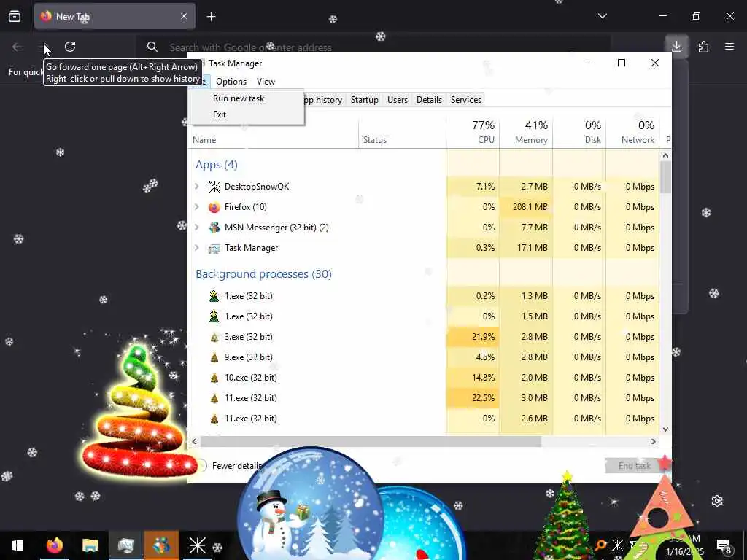The width and height of the screenshot is (747, 560).
Task: Open the View menu in Task Manager
Action: (x=266, y=82)
